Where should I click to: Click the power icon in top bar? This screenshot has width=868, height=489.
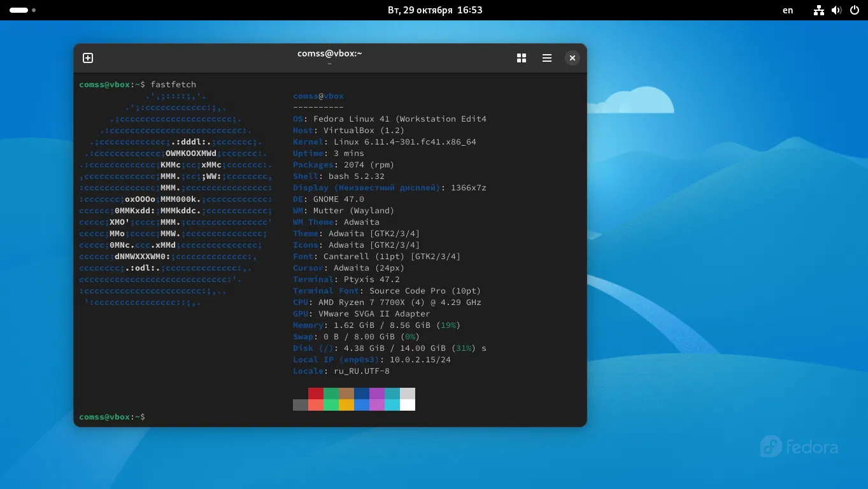pyautogui.click(x=854, y=10)
